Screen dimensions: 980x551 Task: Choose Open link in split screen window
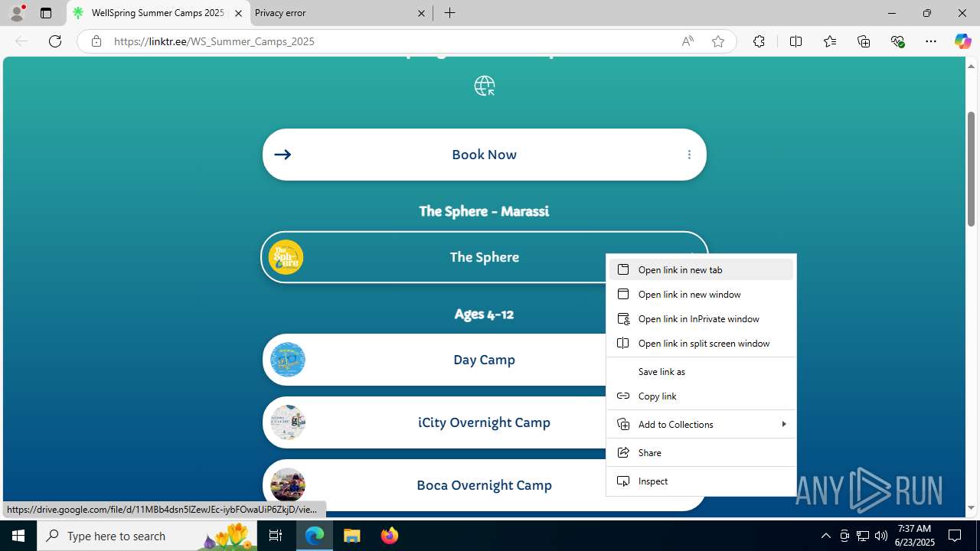pos(701,343)
